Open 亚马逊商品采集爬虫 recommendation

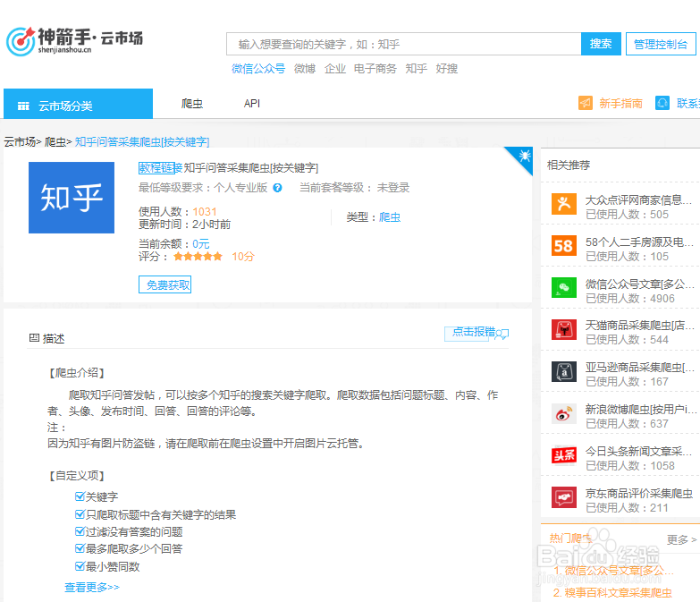coord(640,367)
